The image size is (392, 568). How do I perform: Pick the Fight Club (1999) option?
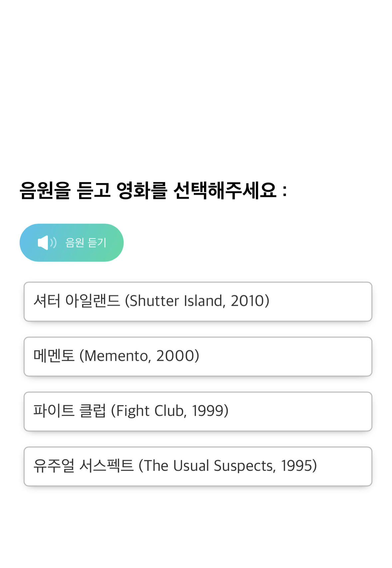(x=197, y=411)
